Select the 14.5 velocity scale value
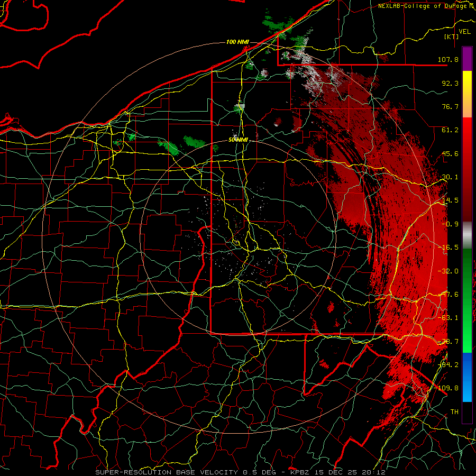The image size is (476, 476). point(450,200)
